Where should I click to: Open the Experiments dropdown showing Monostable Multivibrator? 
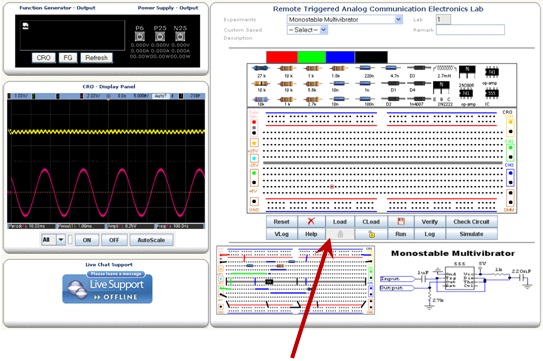345,19
